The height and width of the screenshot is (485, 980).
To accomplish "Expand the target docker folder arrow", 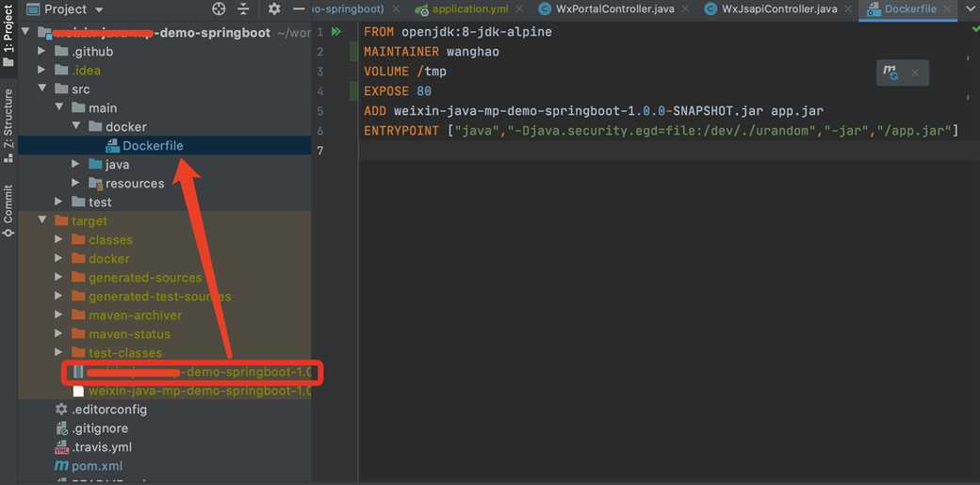I will 58,257.
